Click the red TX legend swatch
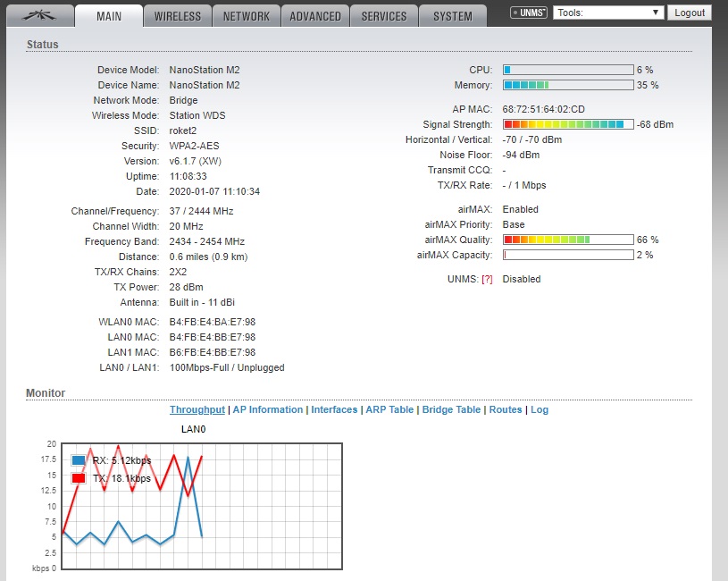Image resolution: width=728 pixels, height=581 pixels. [x=79, y=478]
